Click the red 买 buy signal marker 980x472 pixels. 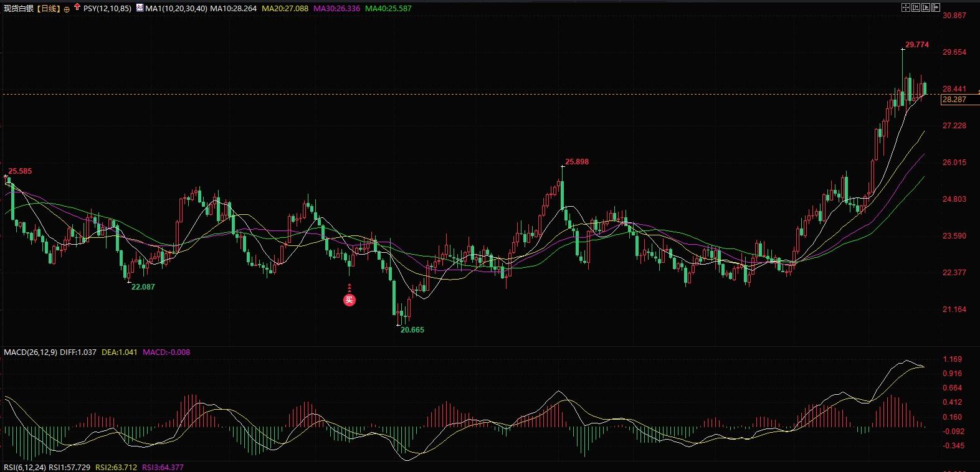350,300
